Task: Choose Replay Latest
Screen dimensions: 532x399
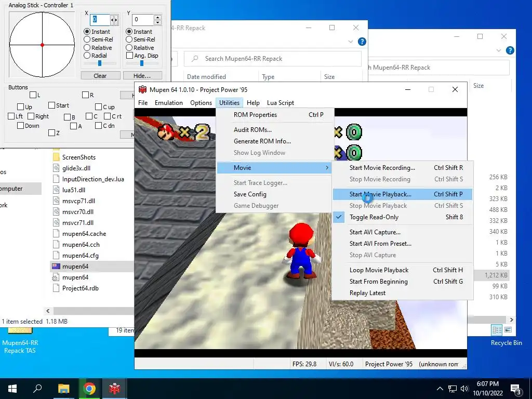Action: (403, 293)
